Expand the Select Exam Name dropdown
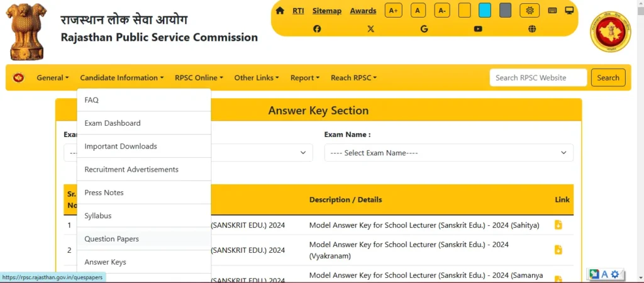Screen dimensions: 644x283 click(x=448, y=153)
